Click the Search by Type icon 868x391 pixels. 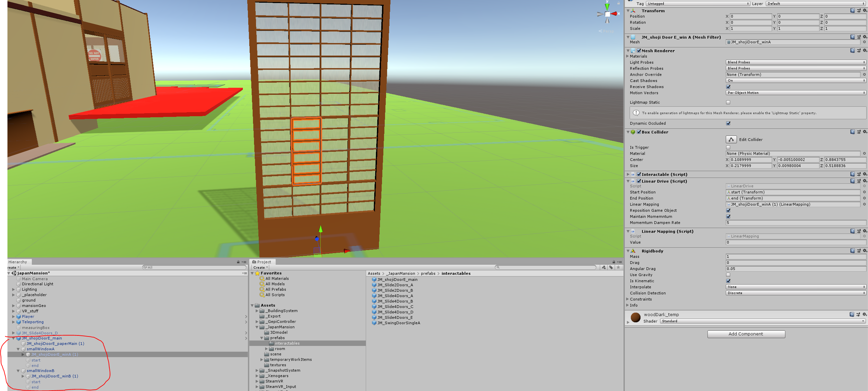tap(604, 267)
